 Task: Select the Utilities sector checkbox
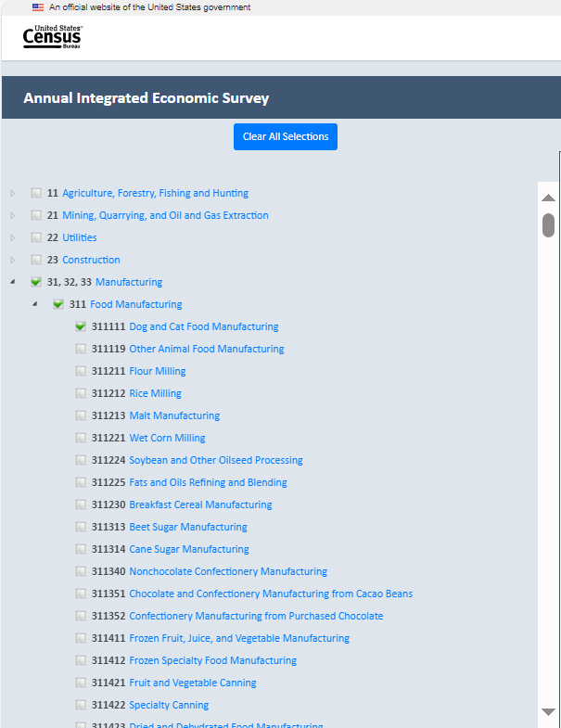[36, 237]
